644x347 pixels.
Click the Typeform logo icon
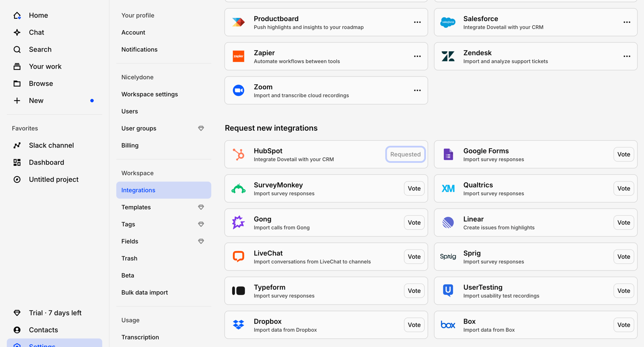(239, 291)
